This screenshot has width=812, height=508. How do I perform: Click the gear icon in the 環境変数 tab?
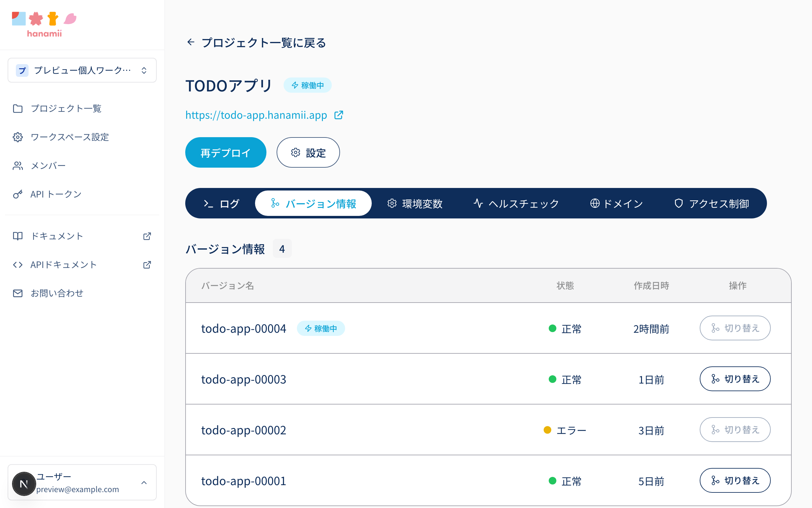[x=392, y=203]
